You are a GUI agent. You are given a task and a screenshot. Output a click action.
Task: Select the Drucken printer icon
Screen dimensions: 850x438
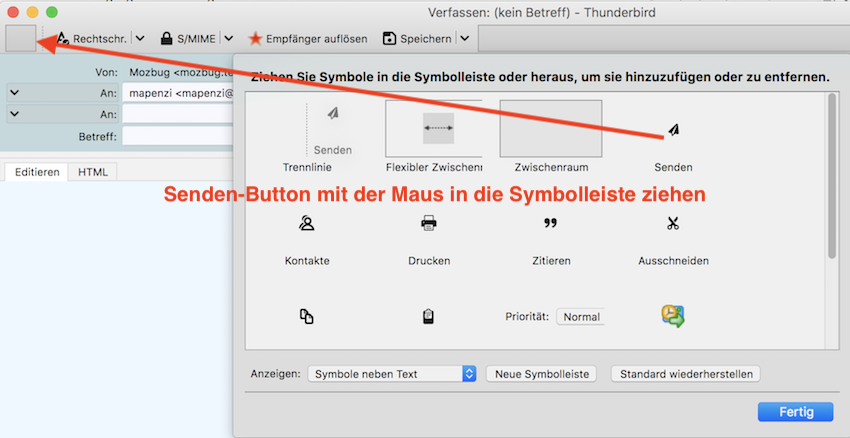click(429, 223)
